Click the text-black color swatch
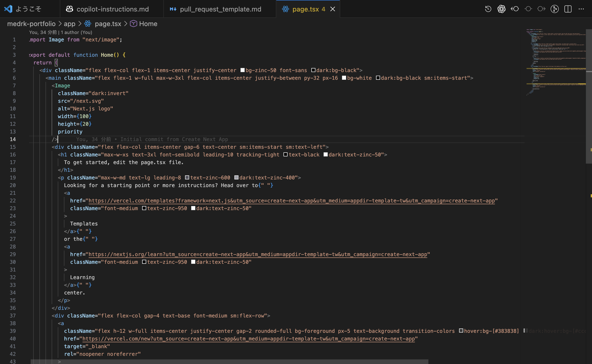592x364 pixels. click(286, 155)
